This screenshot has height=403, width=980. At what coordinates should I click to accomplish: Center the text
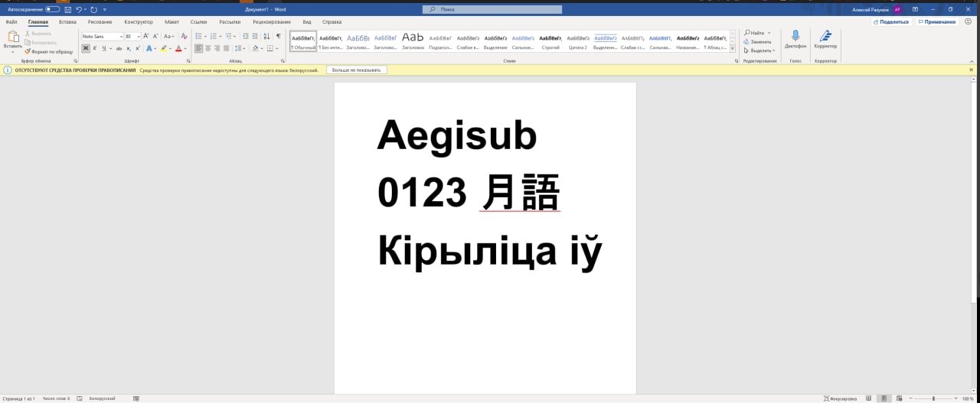(x=207, y=48)
